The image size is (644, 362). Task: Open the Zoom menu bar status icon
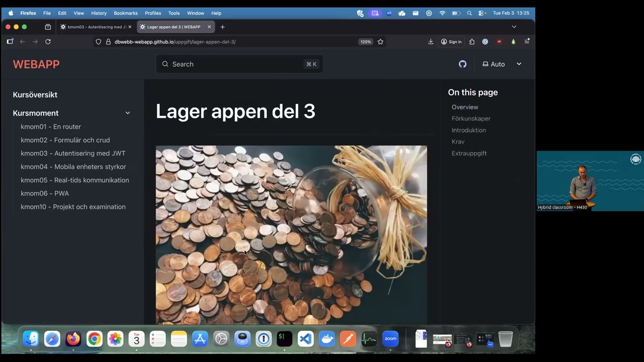click(x=389, y=13)
